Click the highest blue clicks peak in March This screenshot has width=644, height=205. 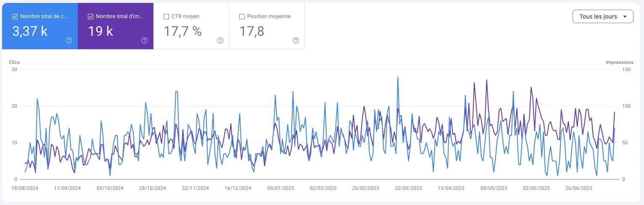[x=397, y=77]
